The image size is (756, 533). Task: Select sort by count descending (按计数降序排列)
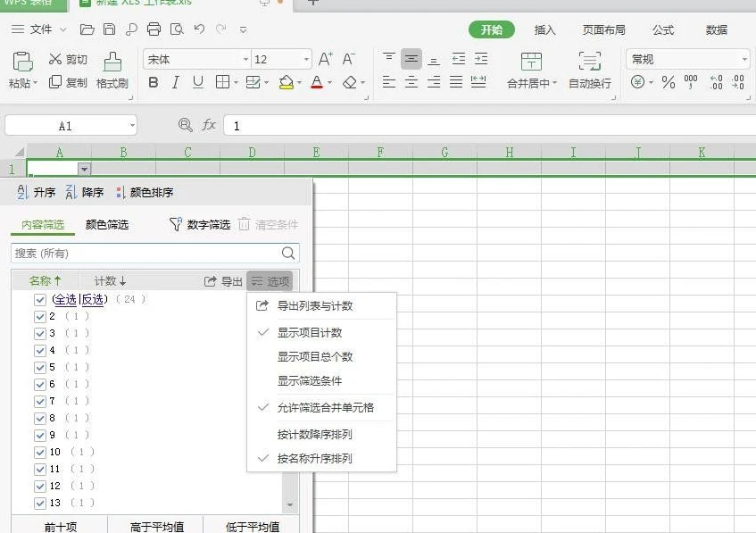(x=315, y=434)
